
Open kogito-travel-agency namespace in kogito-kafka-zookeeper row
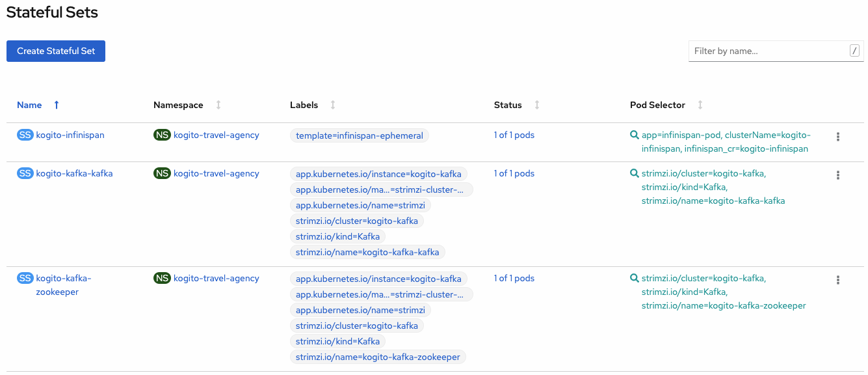tap(217, 278)
